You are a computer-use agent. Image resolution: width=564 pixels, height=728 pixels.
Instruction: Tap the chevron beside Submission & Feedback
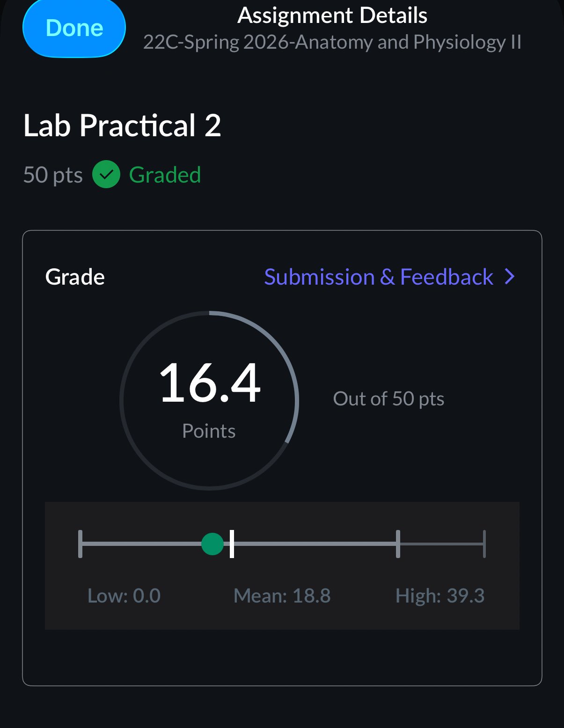pyautogui.click(x=510, y=277)
